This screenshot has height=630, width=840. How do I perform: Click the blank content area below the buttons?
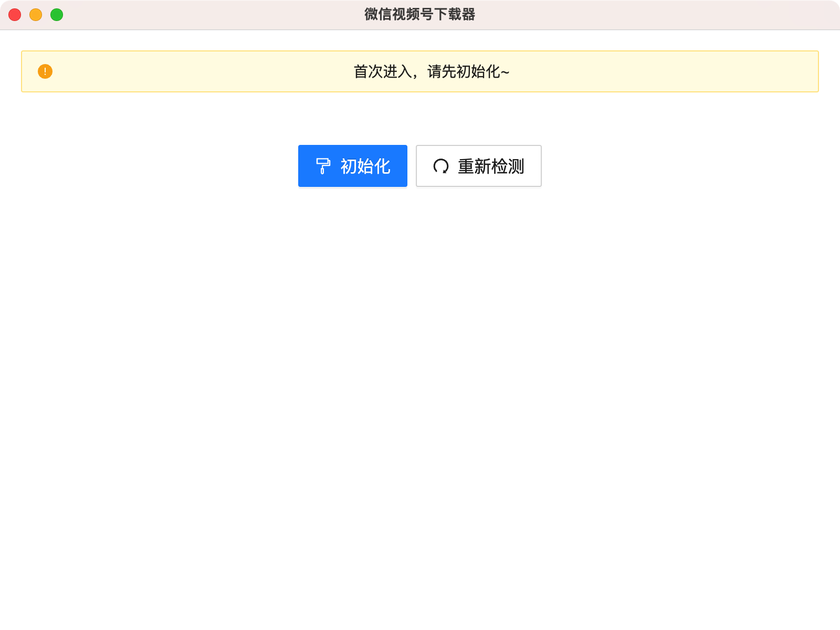point(420,367)
